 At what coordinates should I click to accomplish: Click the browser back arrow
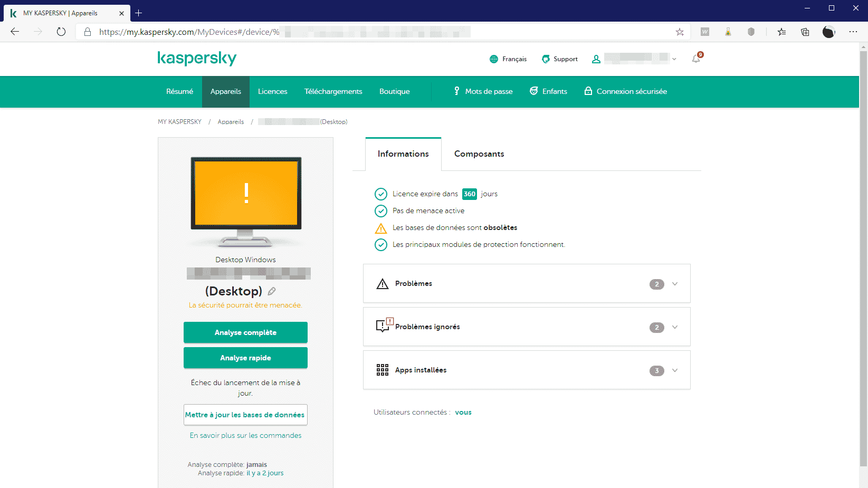click(x=15, y=32)
